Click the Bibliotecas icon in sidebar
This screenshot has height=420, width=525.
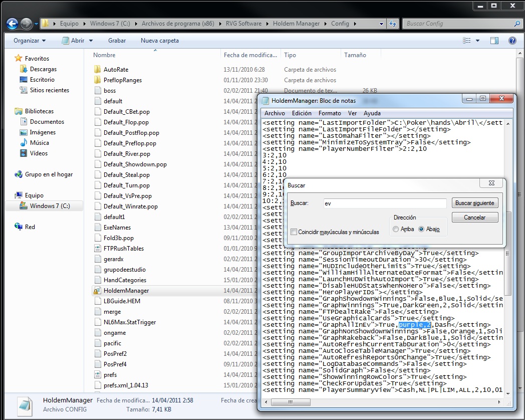19,111
